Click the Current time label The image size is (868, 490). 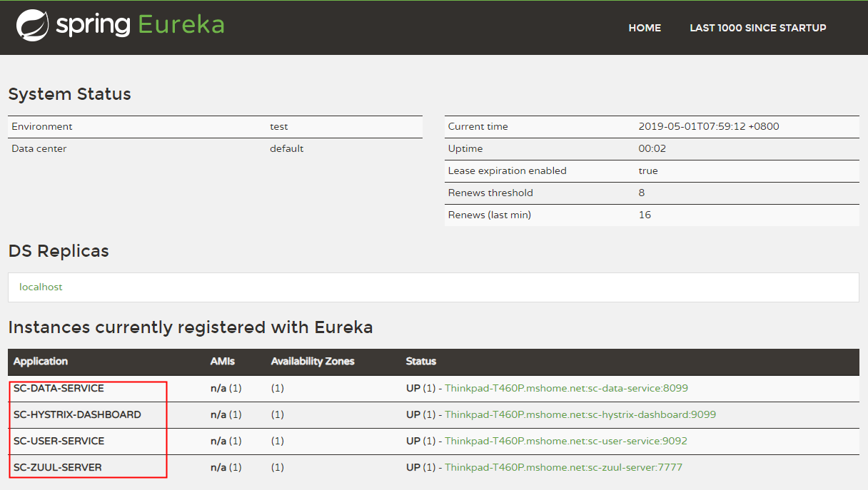coord(478,126)
